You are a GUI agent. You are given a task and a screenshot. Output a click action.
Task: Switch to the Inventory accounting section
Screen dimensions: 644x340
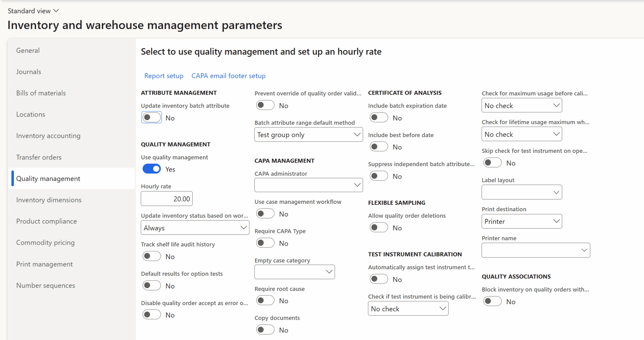(48, 136)
